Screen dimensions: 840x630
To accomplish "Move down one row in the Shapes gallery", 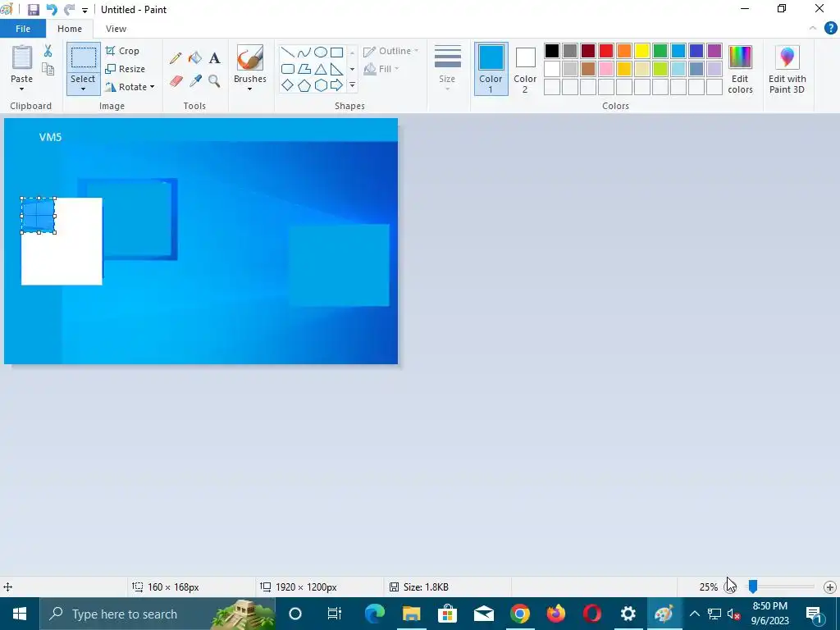I will (352, 69).
